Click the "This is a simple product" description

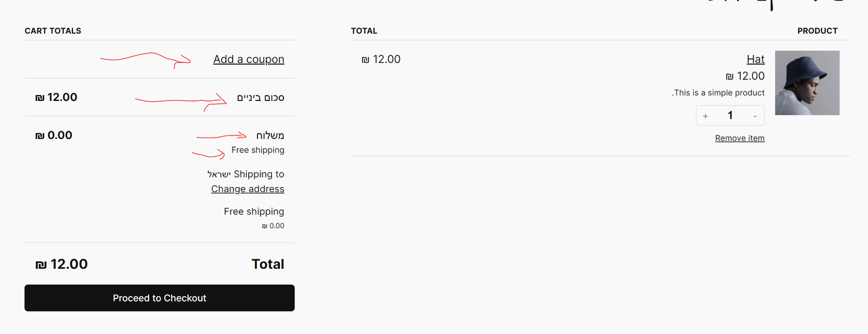718,93
